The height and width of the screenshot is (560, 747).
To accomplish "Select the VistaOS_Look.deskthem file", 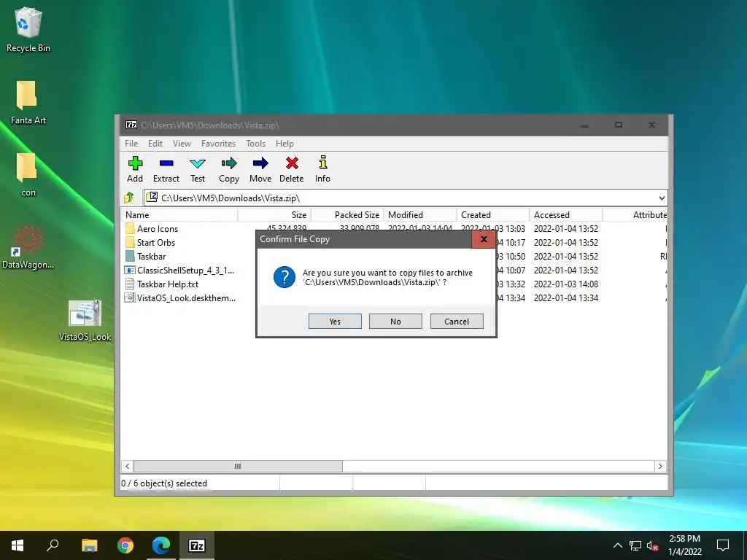I will 180,297.
